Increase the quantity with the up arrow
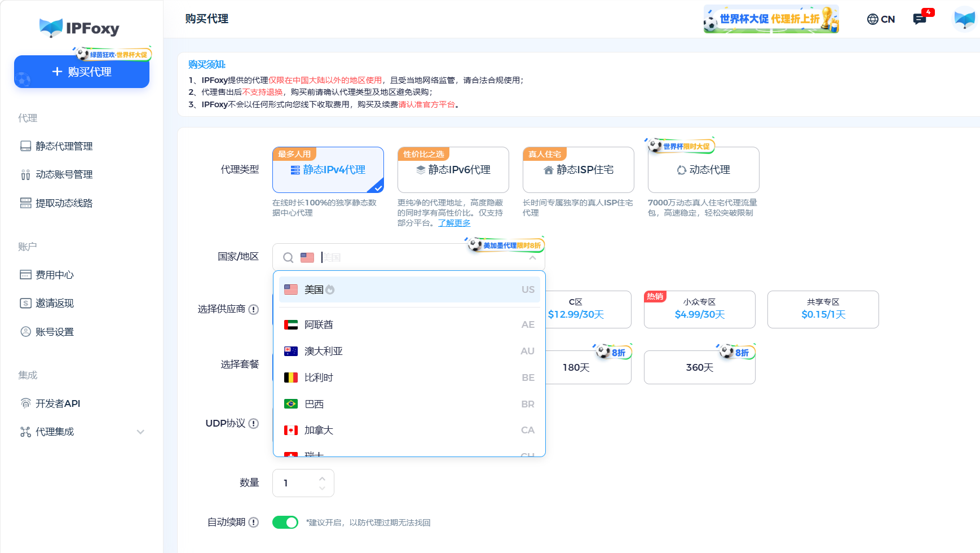 [x=322, y=479]
